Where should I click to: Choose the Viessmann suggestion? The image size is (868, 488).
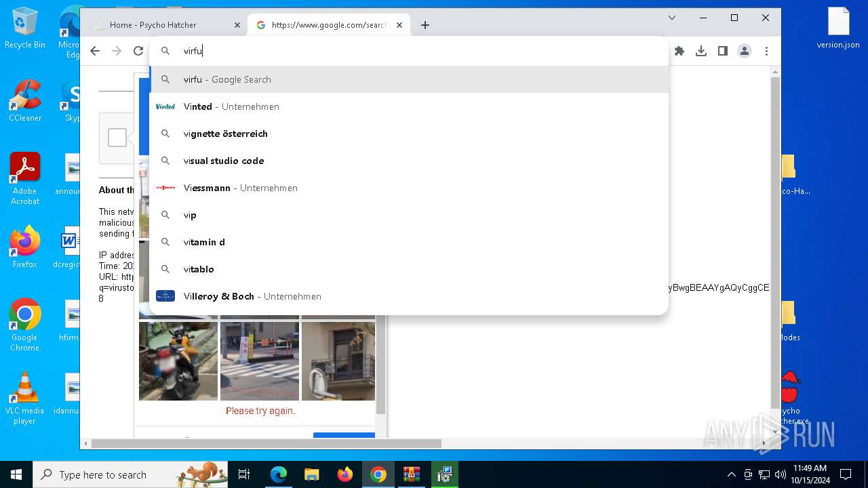point(409,188)
